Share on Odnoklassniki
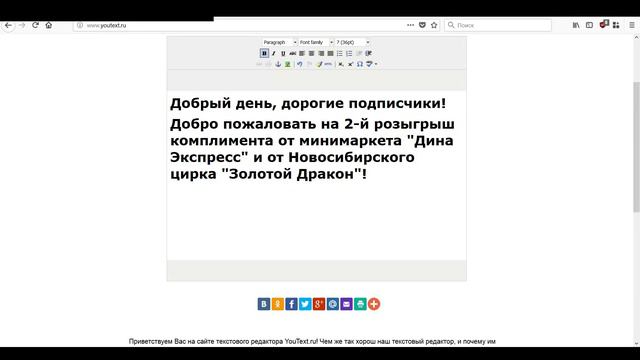 tap(278, 304)
